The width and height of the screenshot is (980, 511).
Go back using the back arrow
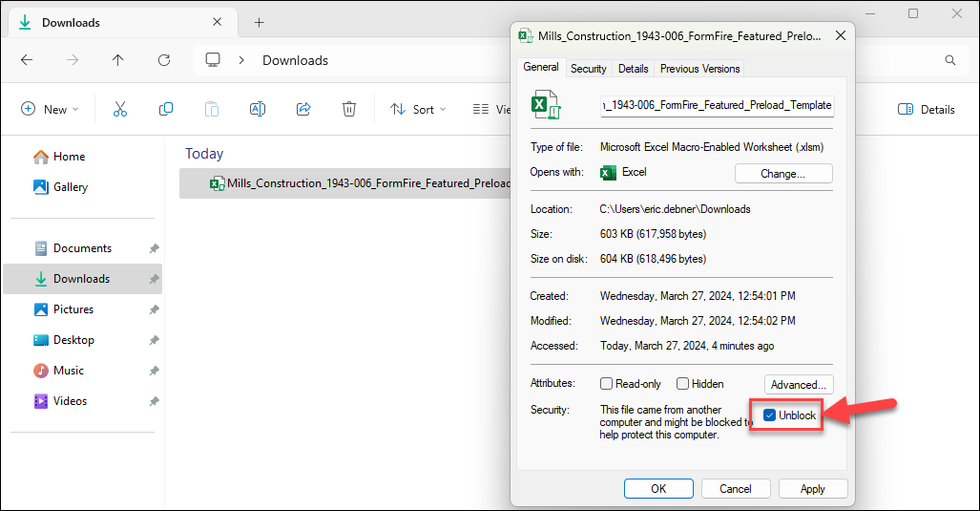tap(27, 60)
